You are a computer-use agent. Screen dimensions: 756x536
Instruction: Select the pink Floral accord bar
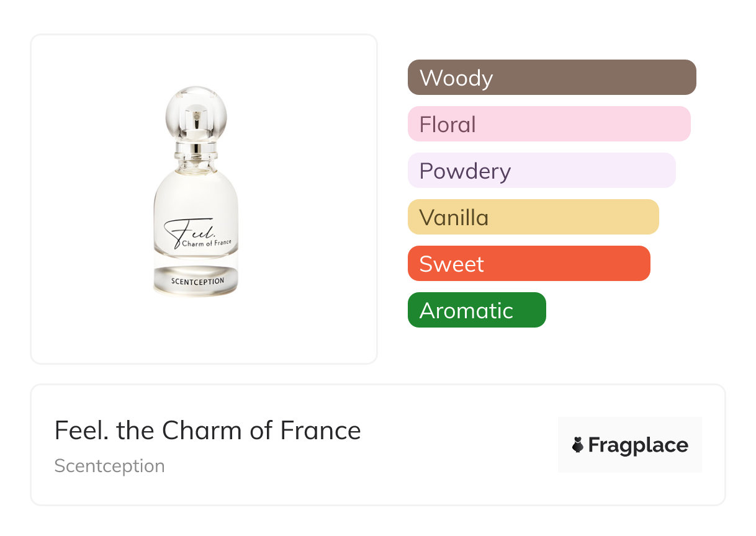[x=549, y=124]
